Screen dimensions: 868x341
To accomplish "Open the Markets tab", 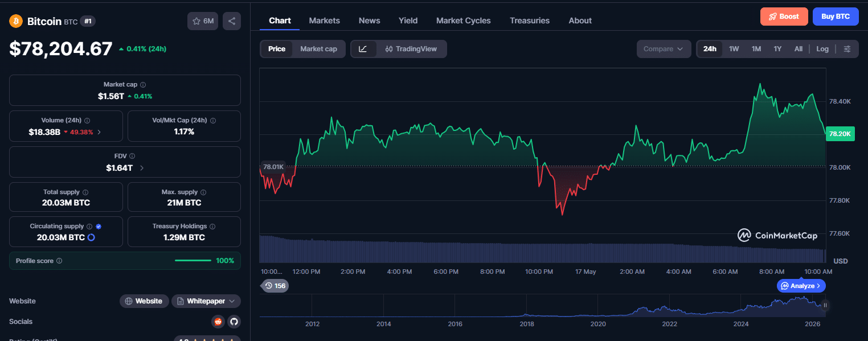I will click(x=324, y=20).
